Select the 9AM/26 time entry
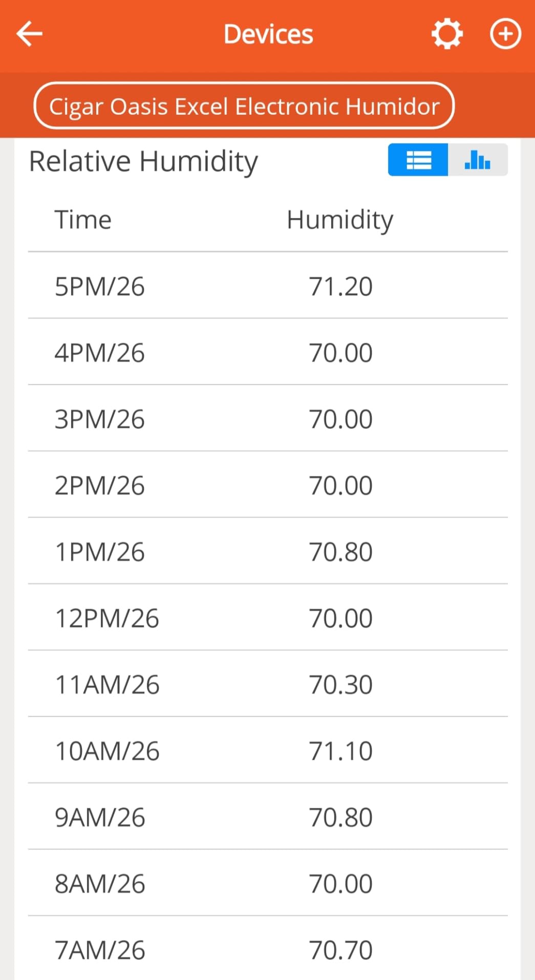Viewport: 535px width, 980px height. tap(100, 817)
